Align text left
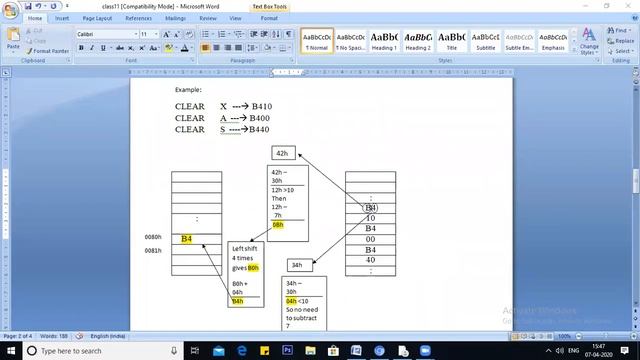 (x=205, y=48)
